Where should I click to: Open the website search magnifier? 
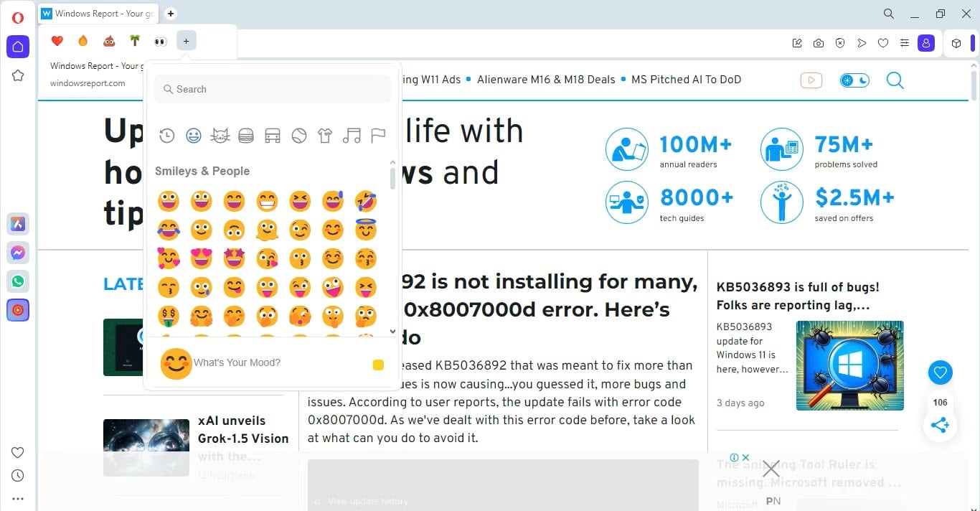[x=895, y=80]
